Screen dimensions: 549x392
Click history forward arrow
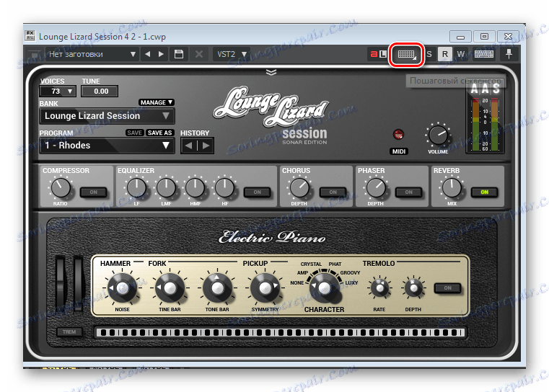[206, 146]
